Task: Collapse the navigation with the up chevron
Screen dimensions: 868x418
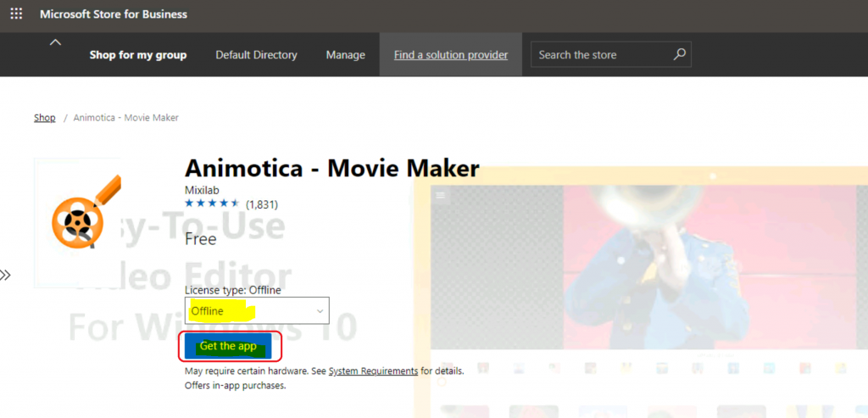Action: [x=55, y=42]
